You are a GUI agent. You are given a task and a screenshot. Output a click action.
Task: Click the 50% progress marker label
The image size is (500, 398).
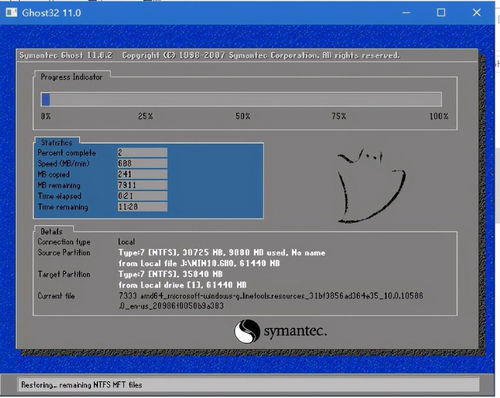pyautogui.click(x=243, y=116)
